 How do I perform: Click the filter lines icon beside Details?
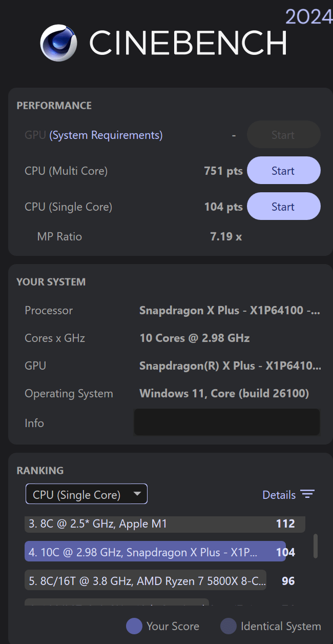tap(307, 495)
